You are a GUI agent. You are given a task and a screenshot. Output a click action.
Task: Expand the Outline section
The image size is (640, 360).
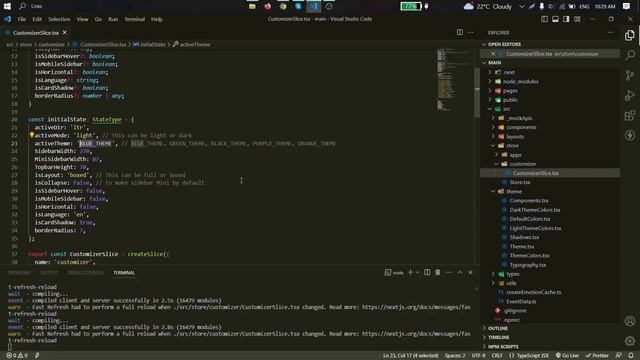(x=551, y=328)
